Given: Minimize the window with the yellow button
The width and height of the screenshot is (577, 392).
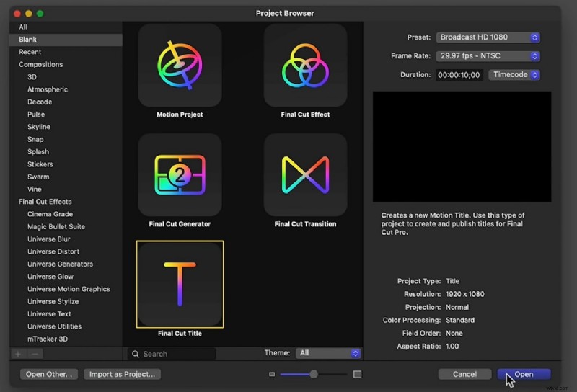Looking at the screenshot, I should point(29,14).
